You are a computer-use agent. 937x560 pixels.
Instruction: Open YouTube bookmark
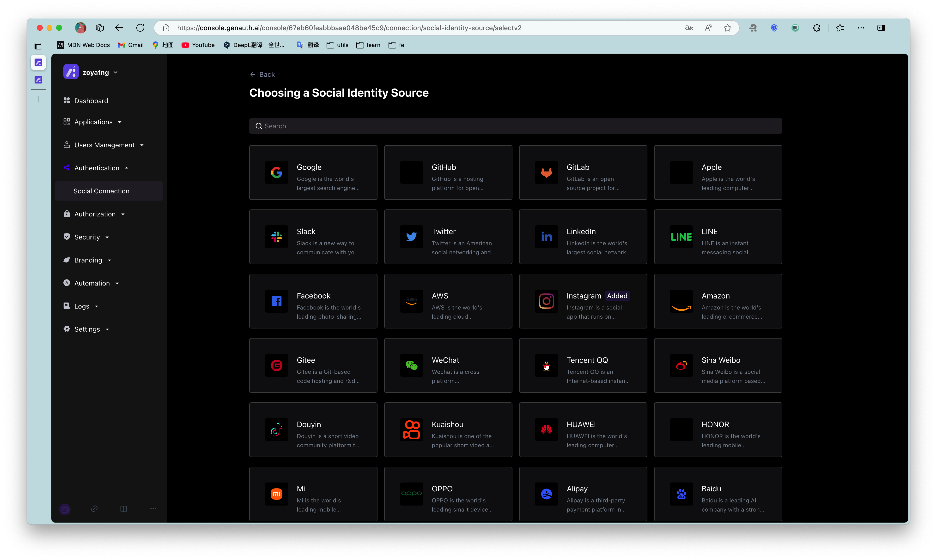[x=198, y=45]
